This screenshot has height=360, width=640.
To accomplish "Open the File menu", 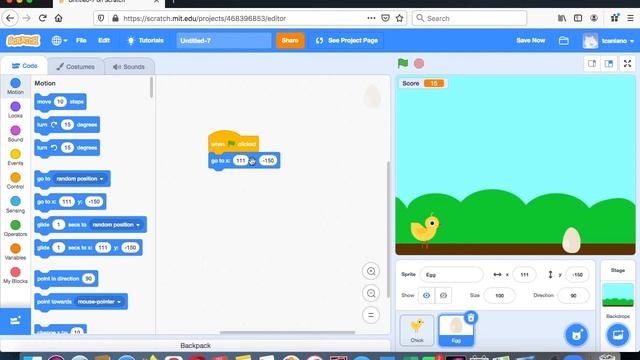I will [81, 40].
